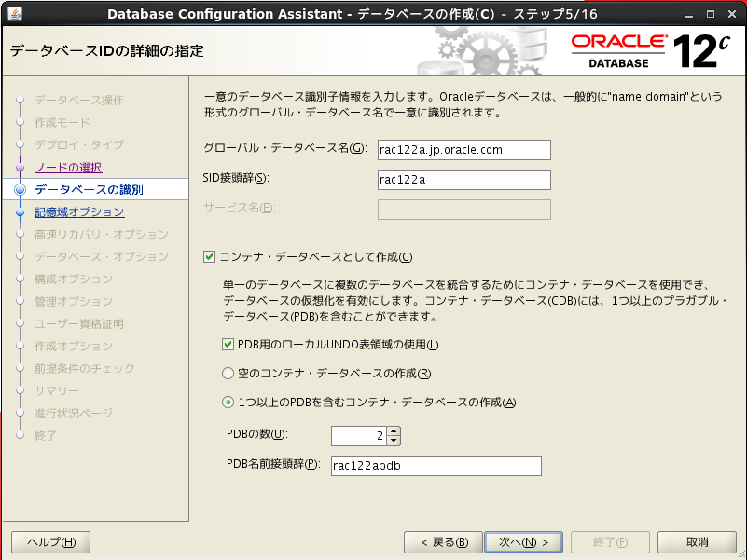This screenshot has height=560, width=747.
Task: Click the disabled 終了 button
Action: click(x=610, y=542)
